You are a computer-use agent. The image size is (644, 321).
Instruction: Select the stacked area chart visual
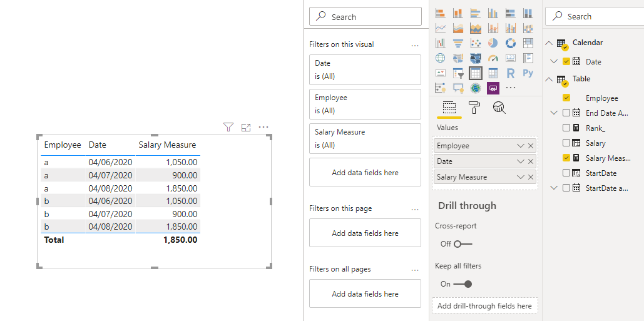pyautogui.click(x=476, y=28)
